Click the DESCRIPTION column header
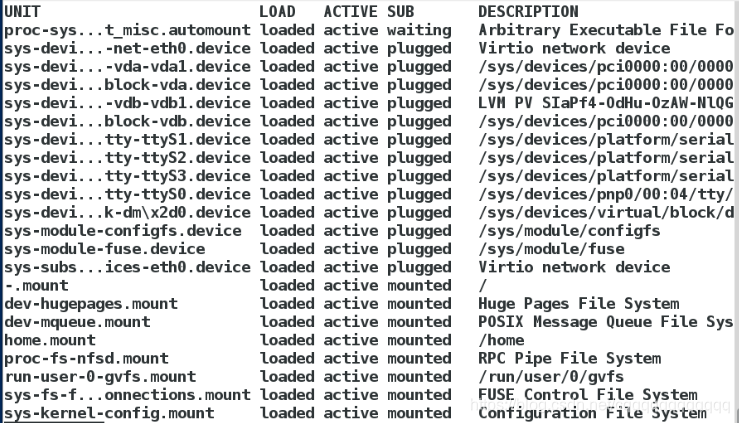 tap(528, 11)
